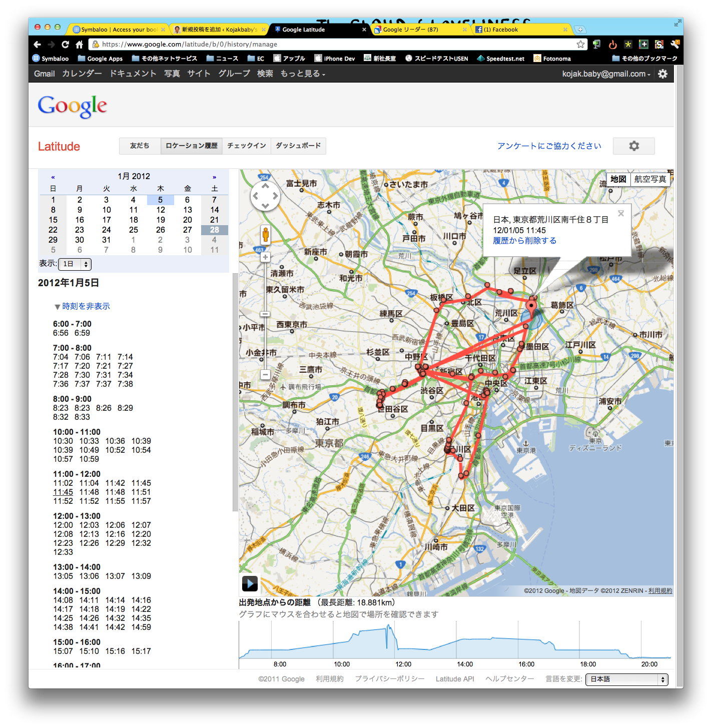The image size is (712, 728).
Task: Switch map to 地図 view
Action: coord(618,179)
